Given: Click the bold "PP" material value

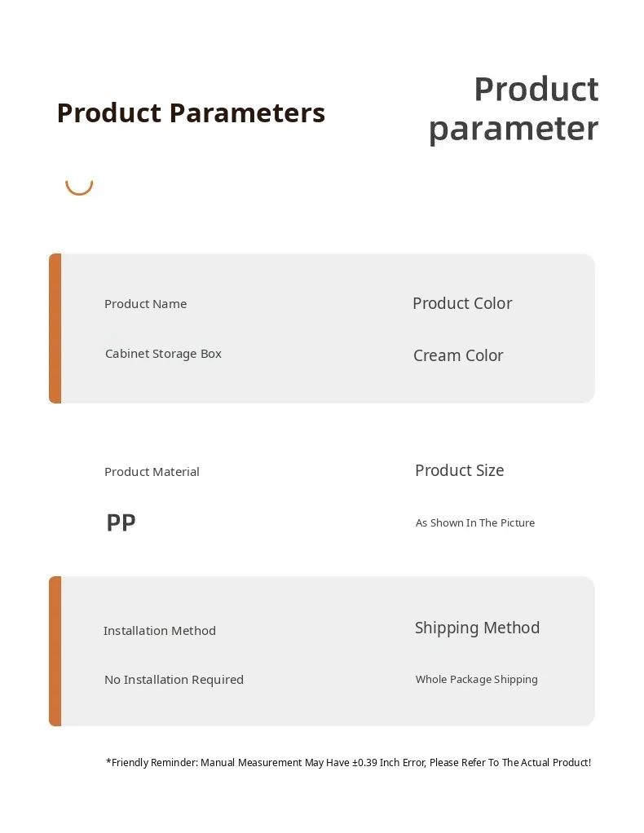Looking at the screenshot, I should click(x=121, y=522).
